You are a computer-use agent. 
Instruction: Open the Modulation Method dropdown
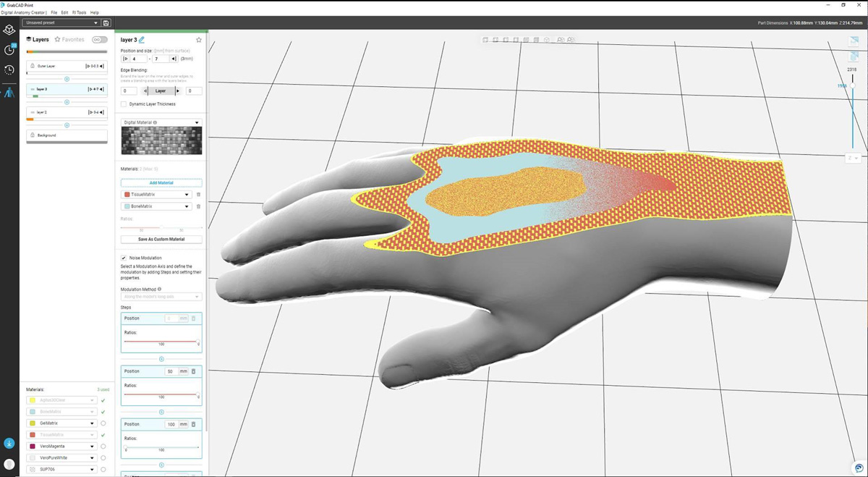coord(161,297)
